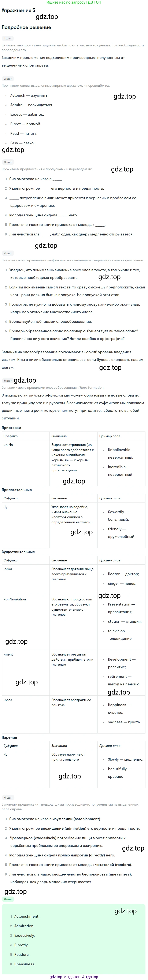Click the 'Существительные' section title
148x980 pixels.
coord(18,552)
